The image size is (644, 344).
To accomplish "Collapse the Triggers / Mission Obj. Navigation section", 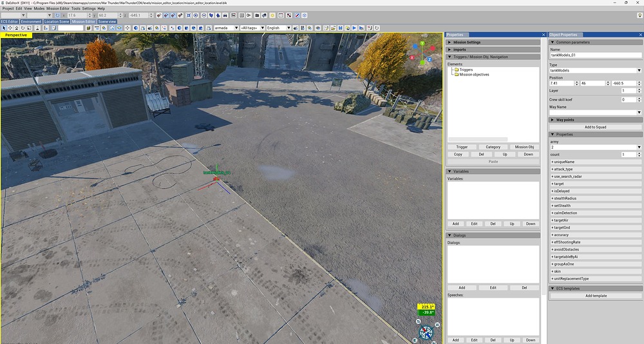I will pos(493,57).
